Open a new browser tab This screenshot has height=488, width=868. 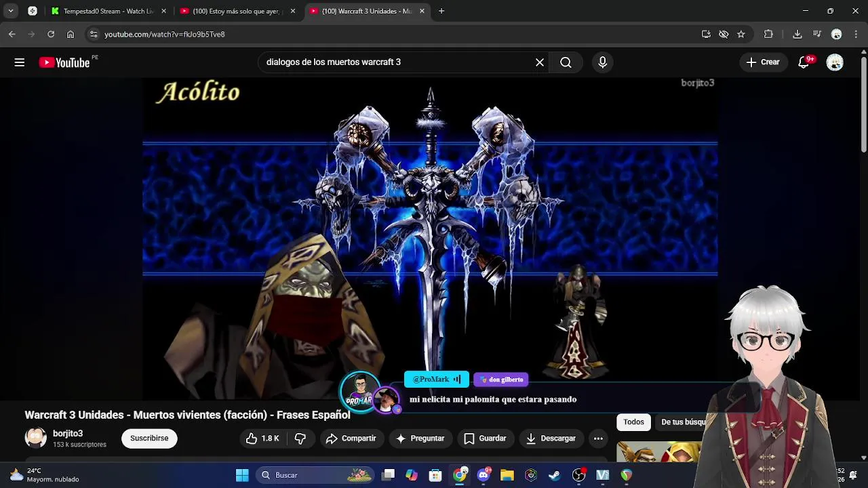[441, 11]
